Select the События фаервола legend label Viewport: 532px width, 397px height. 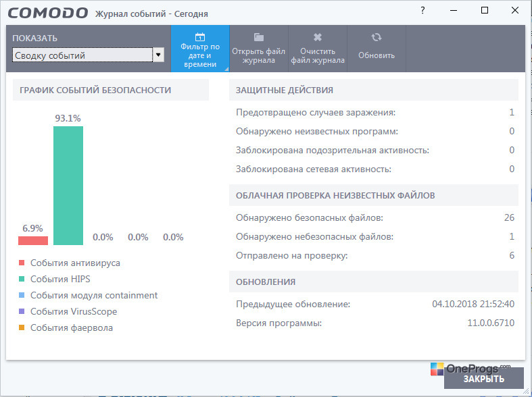pyautogui.click(x=72, y=328)
